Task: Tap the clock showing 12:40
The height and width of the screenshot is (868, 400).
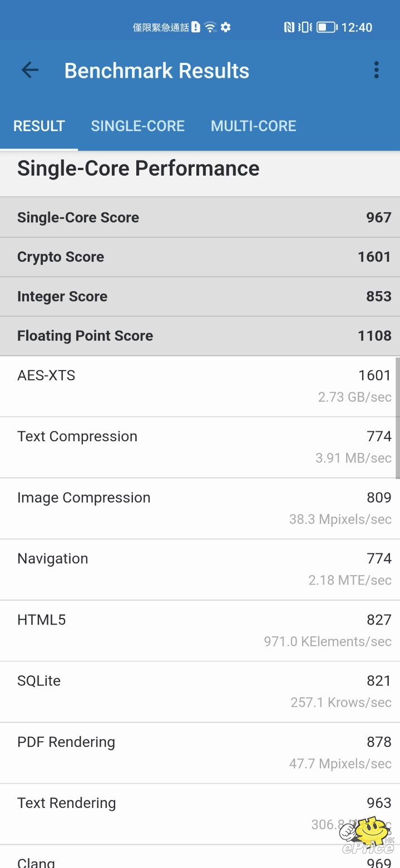Action: (357, 27)
